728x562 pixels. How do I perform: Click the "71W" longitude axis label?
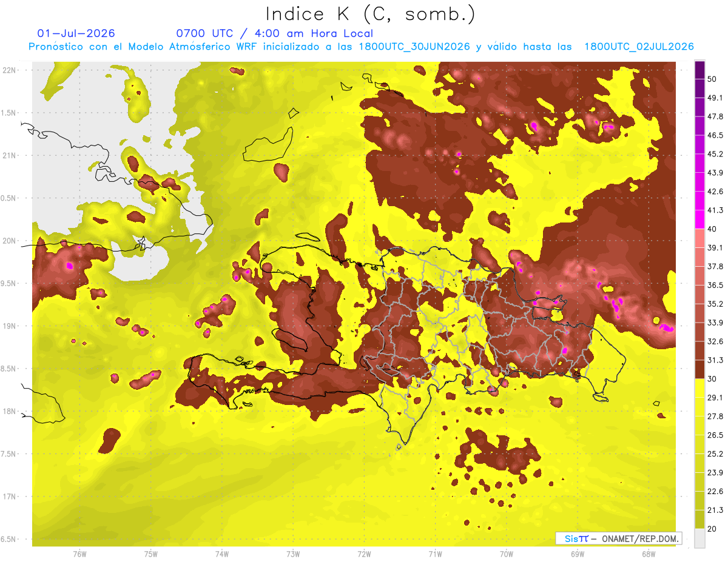(435, 554)
